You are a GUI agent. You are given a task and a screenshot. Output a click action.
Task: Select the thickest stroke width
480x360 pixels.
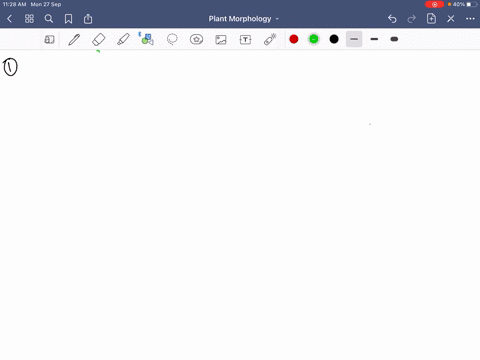pyautogui.click(x=394, y=39)
